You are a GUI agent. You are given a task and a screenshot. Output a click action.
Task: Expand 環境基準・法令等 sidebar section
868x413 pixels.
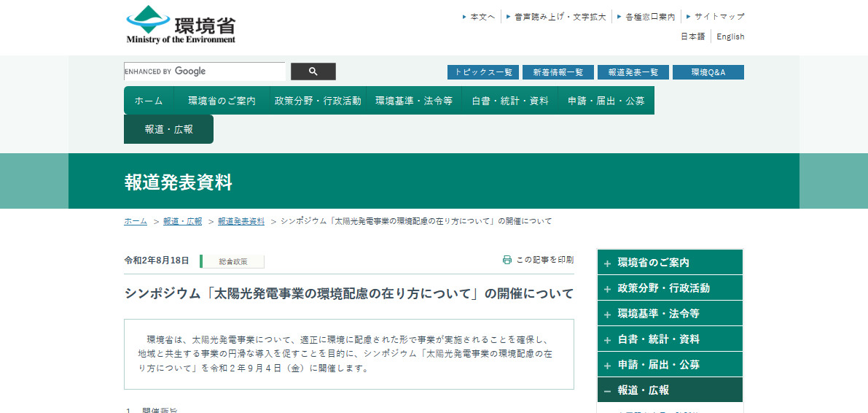607,314
